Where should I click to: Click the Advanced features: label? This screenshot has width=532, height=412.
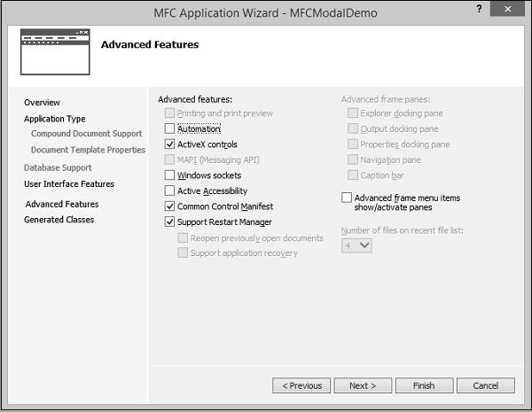point(195,99)
